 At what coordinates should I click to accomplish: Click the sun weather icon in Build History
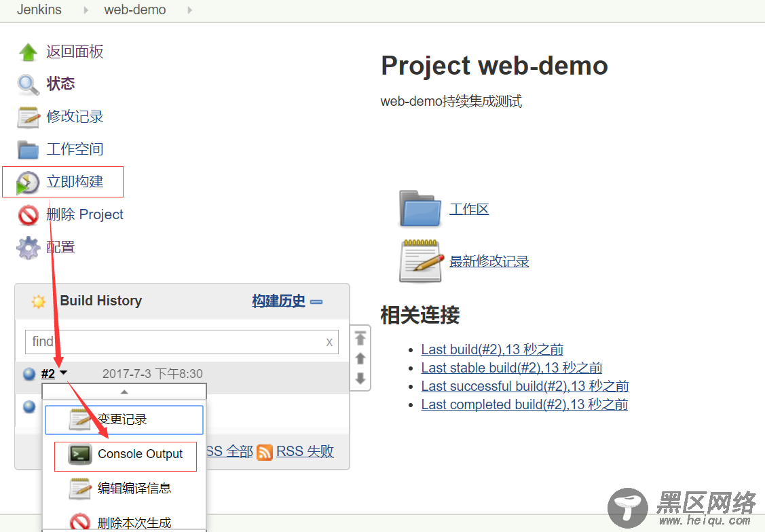39,301
